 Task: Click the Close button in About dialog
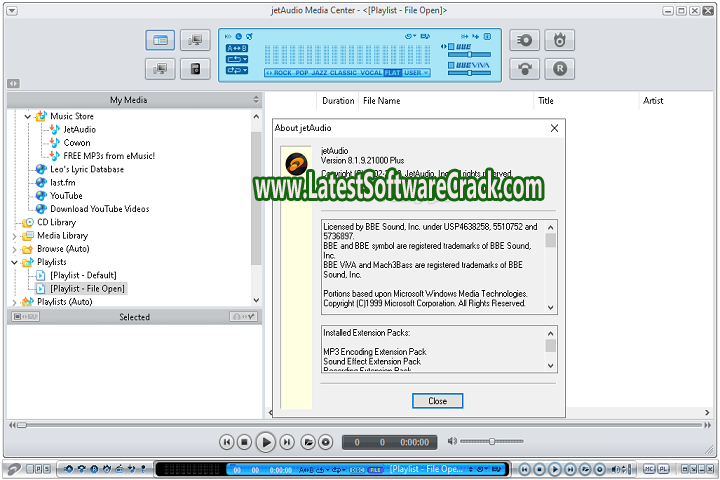pos(437,401)
